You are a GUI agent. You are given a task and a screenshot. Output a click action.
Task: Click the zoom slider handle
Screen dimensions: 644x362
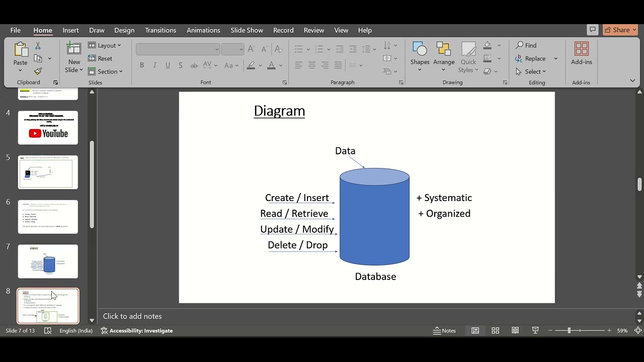(569, 330)
